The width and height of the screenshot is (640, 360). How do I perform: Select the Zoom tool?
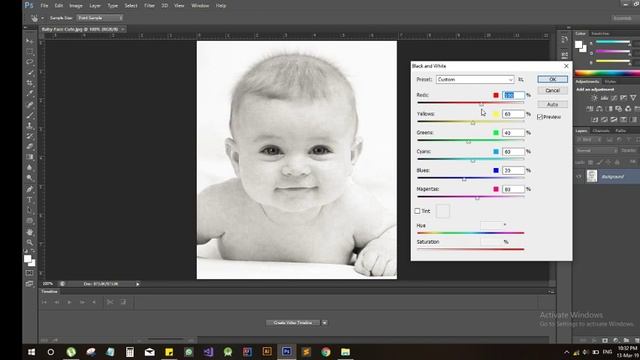click(x=29, y=242)
